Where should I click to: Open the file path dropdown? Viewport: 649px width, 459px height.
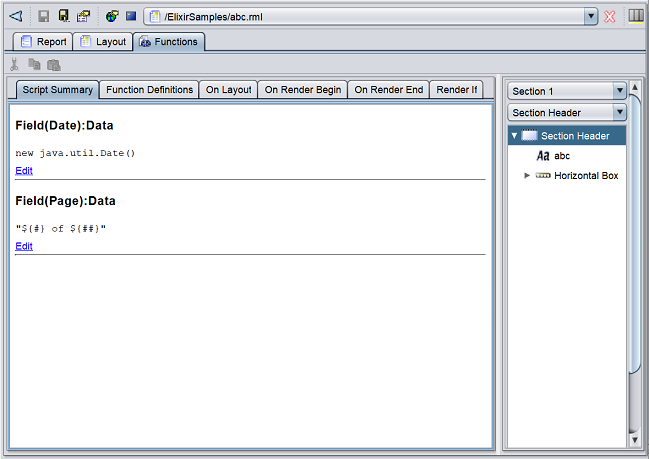[591, 17]
